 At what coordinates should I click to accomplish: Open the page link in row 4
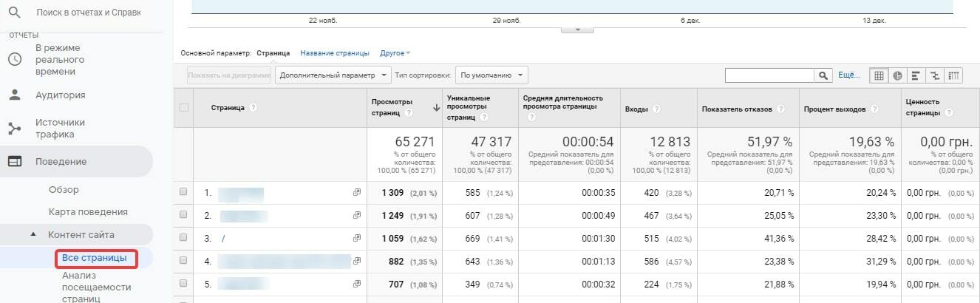(x=285, y=260)
